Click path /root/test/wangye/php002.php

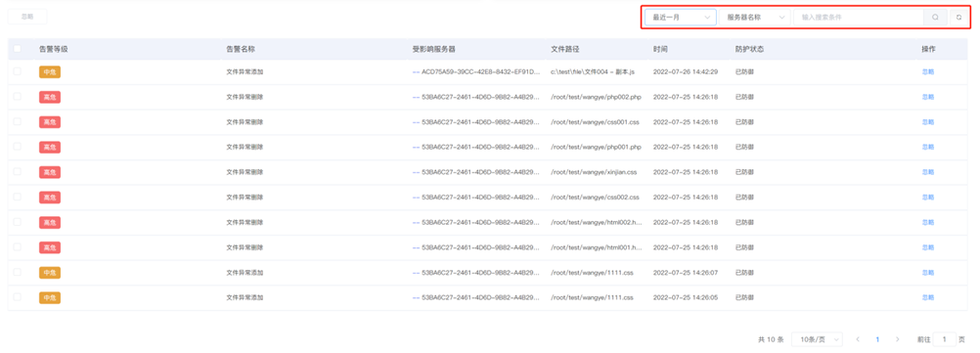click(x=596, y=97)
